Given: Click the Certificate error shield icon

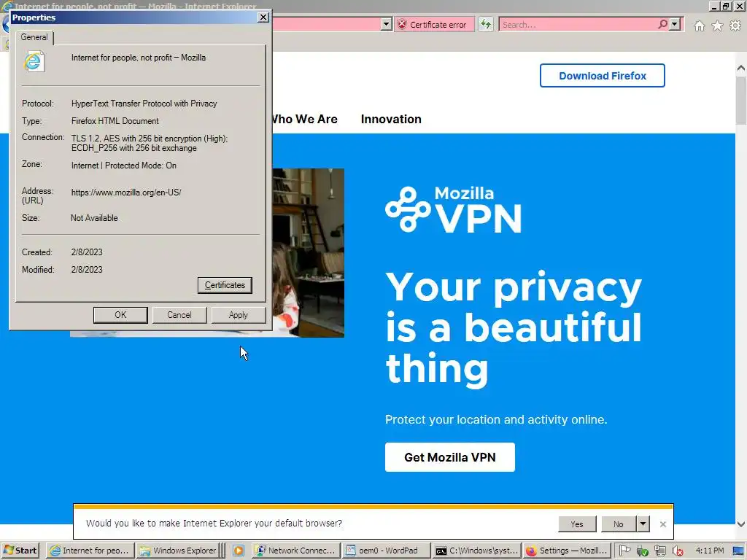Looking at the screenshot, I should click(402, 24).
